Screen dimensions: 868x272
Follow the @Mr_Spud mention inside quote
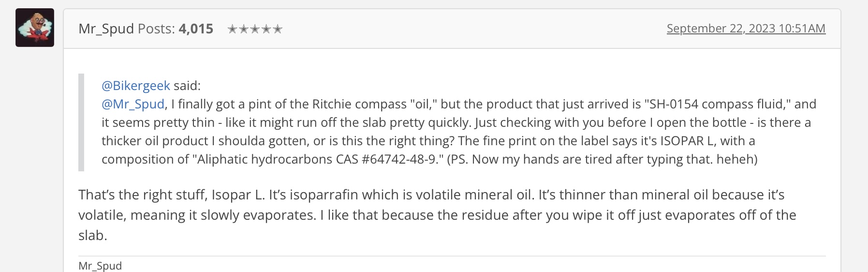133,104
